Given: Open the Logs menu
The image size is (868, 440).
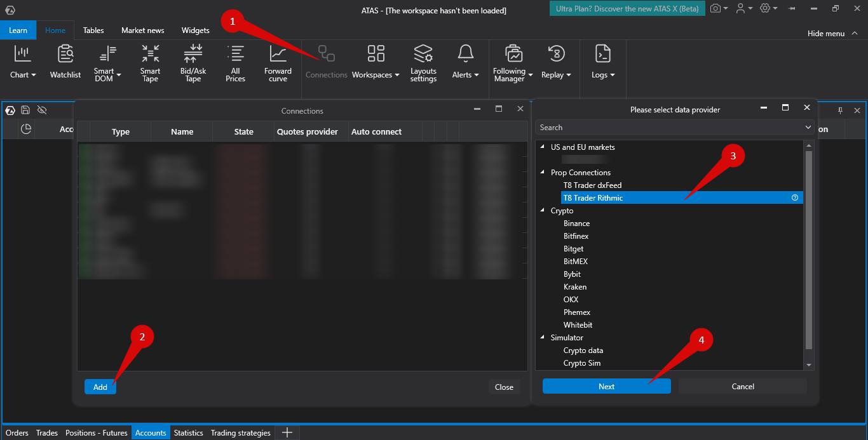Looking at the screenshot, I should coord(603,62).
